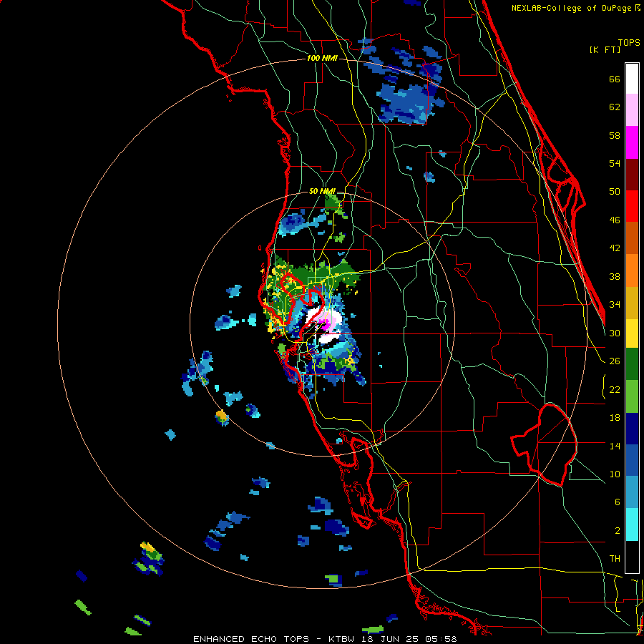Image resolution: width=644 pixels, height=644 pixels.
Task: Click the 'ENHANCED ECHO TOPS' title text
Action: pos(251,639)
